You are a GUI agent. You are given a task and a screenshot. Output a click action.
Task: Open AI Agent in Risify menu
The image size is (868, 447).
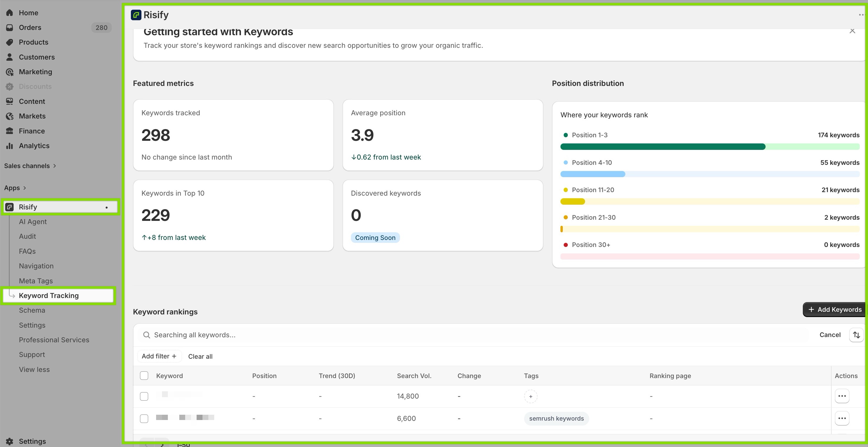pyautogui.click(x=33, y=222)
